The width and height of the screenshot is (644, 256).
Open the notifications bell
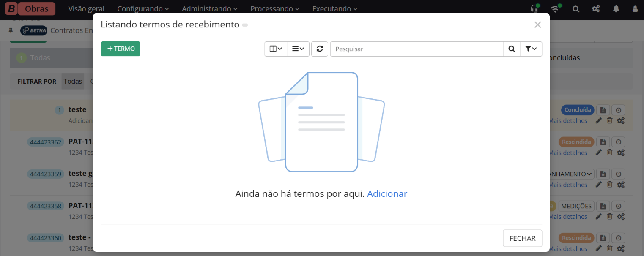coord(616,8)
